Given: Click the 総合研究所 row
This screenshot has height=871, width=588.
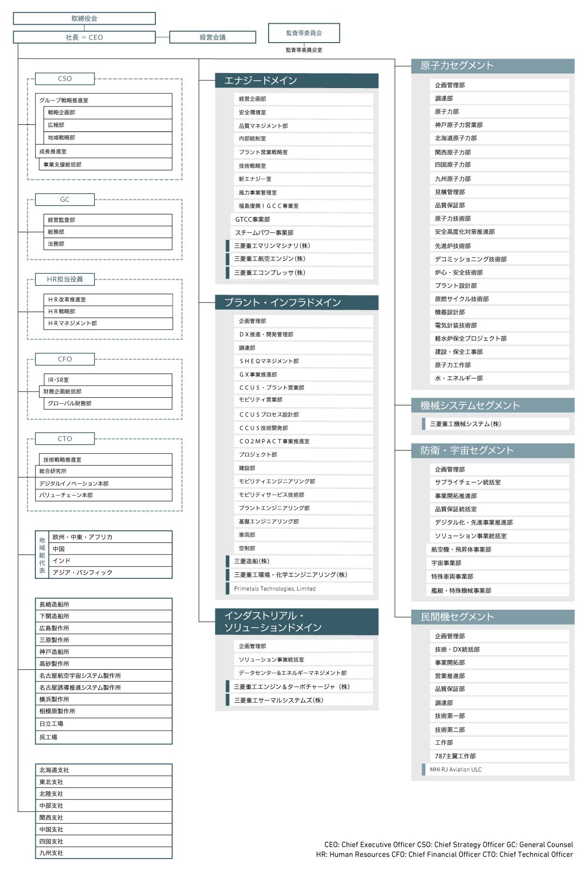Looking at the screenshot, I should tap(104, 471).
